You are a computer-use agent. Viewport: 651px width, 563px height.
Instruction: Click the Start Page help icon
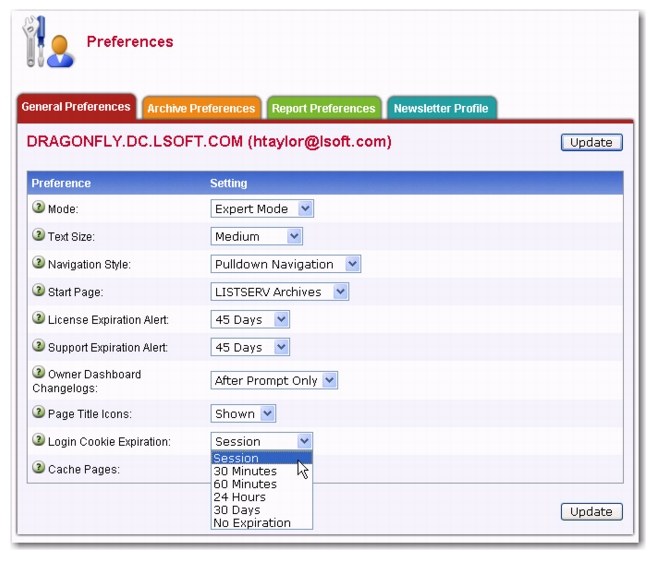click(x=39, y=291)
